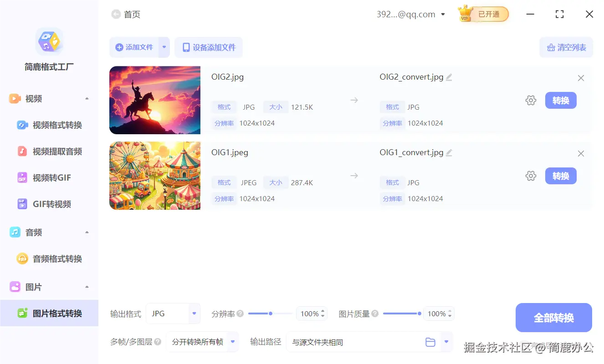This screenshot has width=604, height=364.
Task: Open settings gear for OIG1.jpeg
Action: (x=531, y=176)
